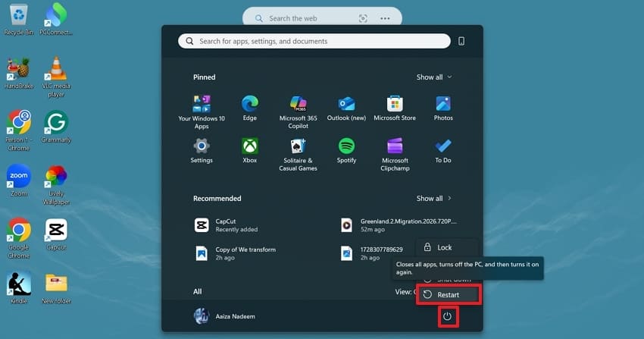Select Lock from the power menu

pos(447,247)
